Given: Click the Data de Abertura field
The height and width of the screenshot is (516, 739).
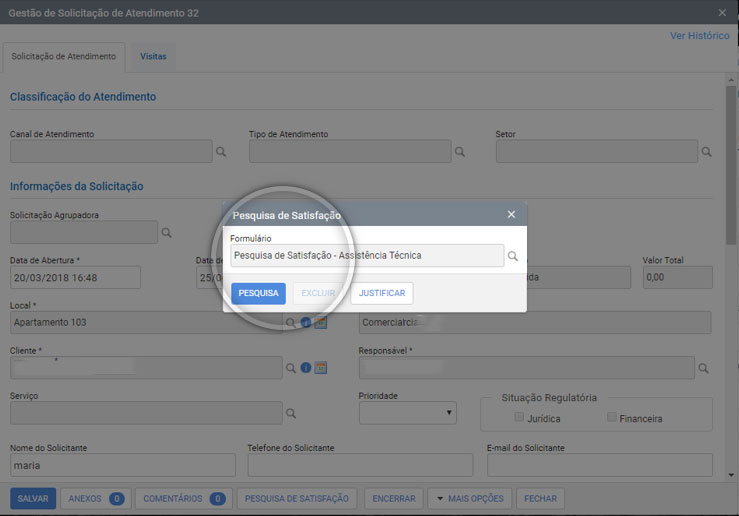Looking at the screenshot, I should (x=75, y=278).
